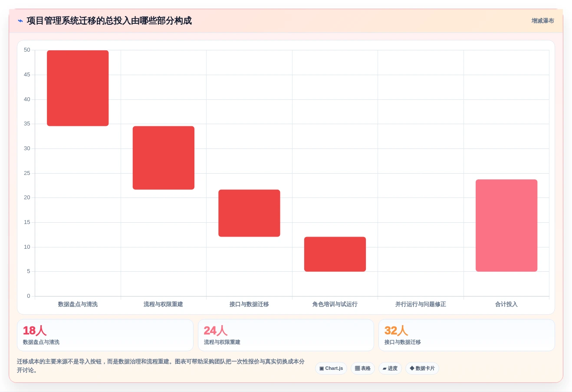Click the Chart.js tag chip
Viewport: 572px width, 392px height.
pyautogui.click(x=331, y=369)
